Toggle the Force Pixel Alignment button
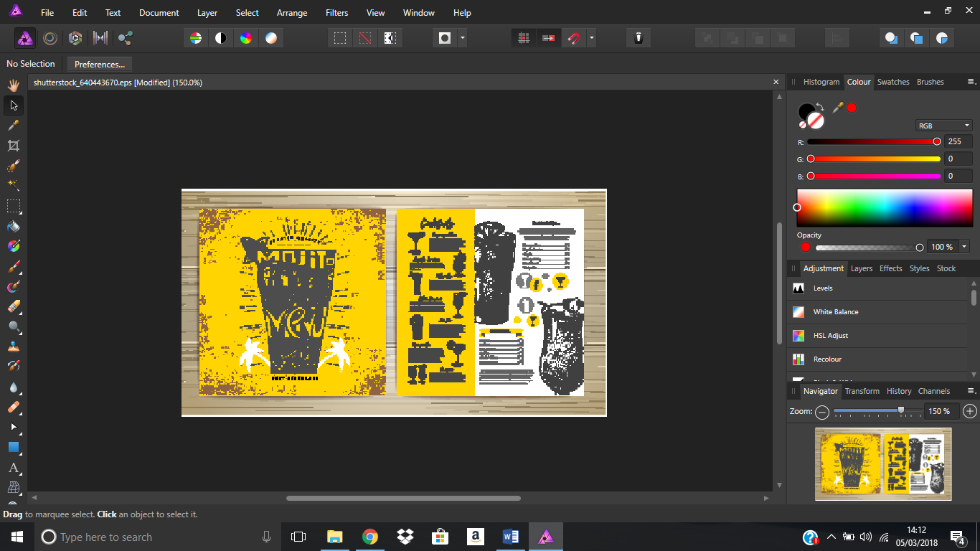 (x=524, y=38)
